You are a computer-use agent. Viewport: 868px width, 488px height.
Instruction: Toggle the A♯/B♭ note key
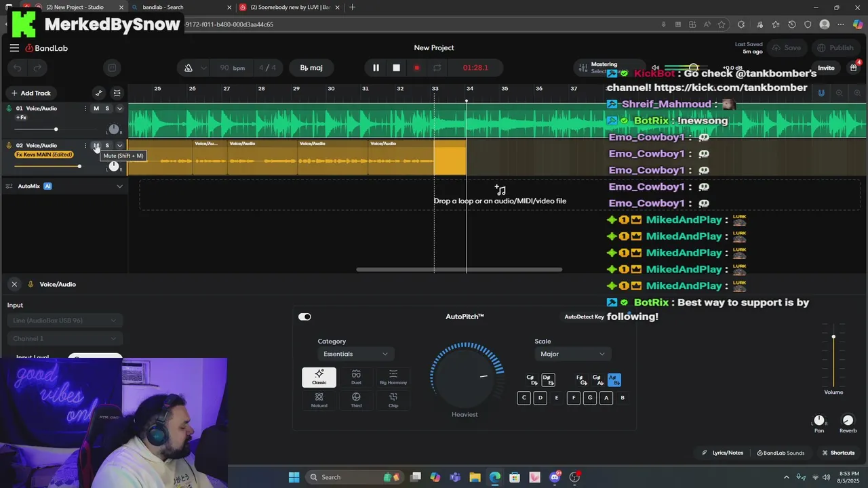click(614, 380)
